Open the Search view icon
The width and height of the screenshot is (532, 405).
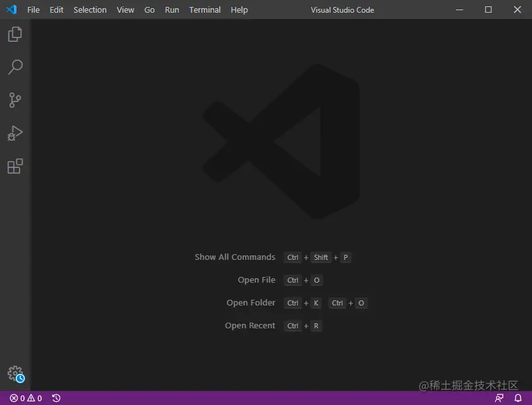15,67
